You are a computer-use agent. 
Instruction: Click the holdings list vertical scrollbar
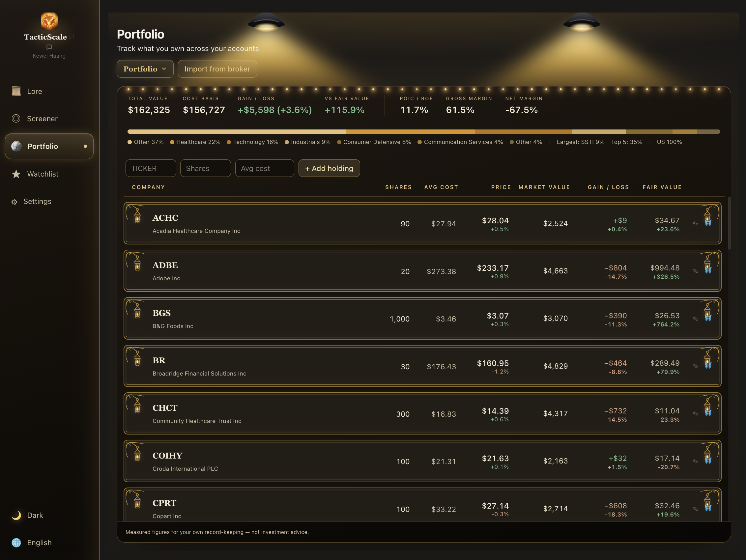pos(729,223)
